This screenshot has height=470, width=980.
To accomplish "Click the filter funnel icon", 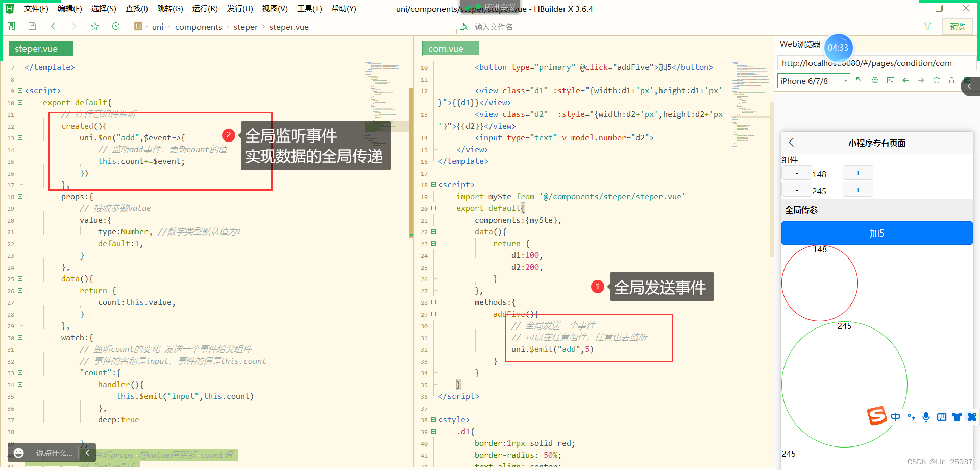I will coord(927,26).
